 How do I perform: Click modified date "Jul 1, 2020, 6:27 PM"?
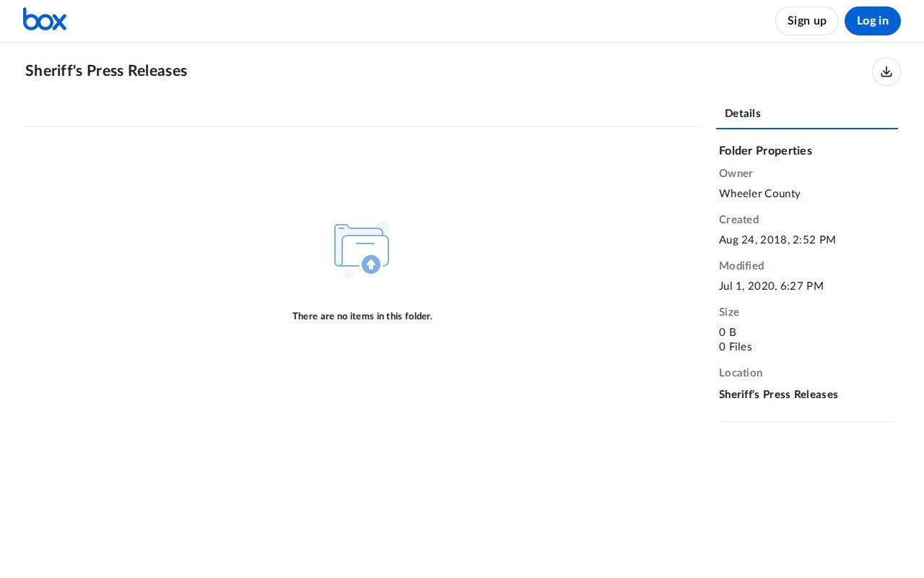pos(771,286)
